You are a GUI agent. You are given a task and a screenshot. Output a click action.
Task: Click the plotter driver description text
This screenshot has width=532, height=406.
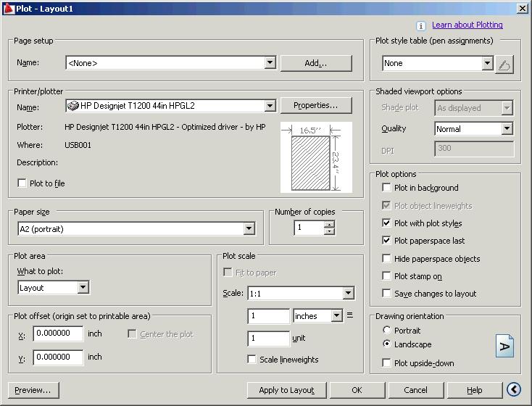(165, 127)
